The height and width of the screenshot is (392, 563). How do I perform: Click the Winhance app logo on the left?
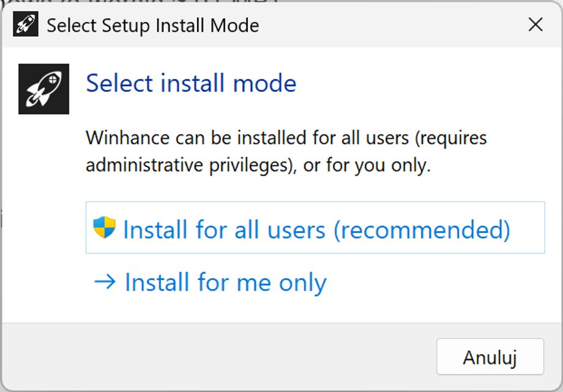click(x=43, y=88)
